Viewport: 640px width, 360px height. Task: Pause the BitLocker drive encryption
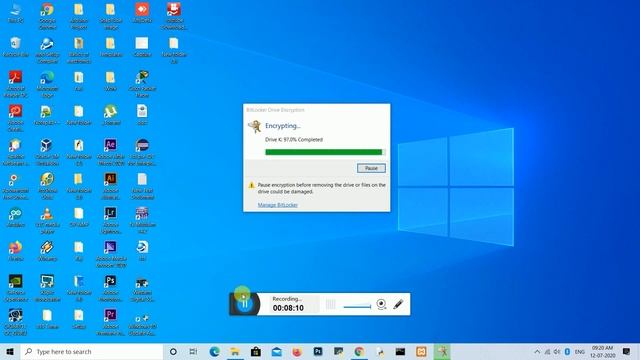pos(371,168)
